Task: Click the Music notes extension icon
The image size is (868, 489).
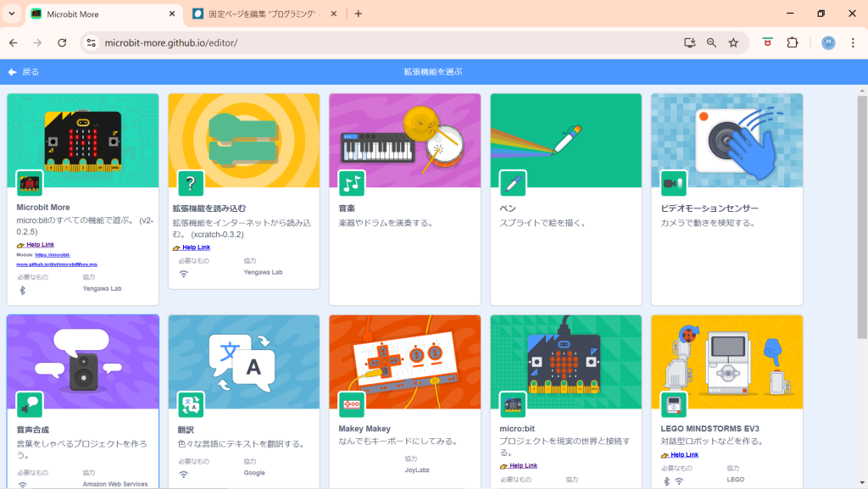Action: 352,183
